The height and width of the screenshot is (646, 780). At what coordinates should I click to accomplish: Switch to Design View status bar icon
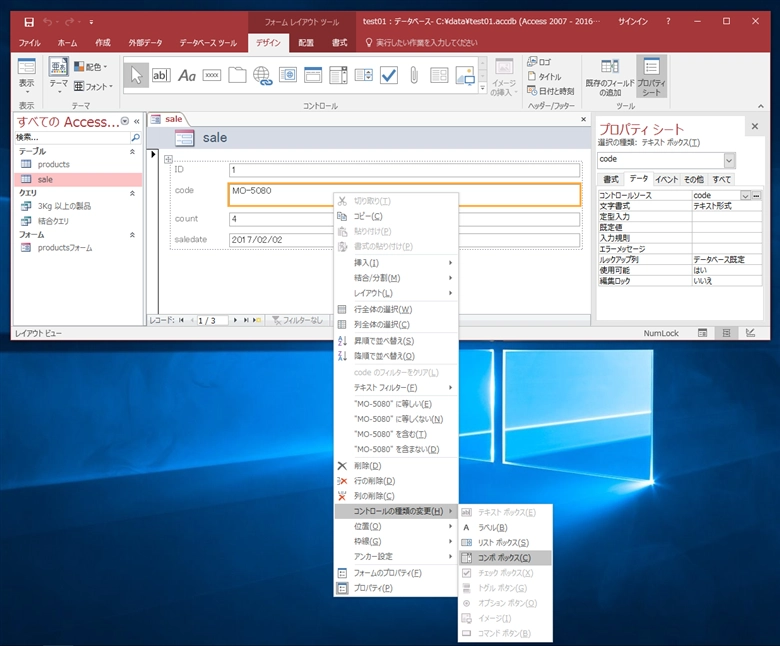tap(750, 333)
